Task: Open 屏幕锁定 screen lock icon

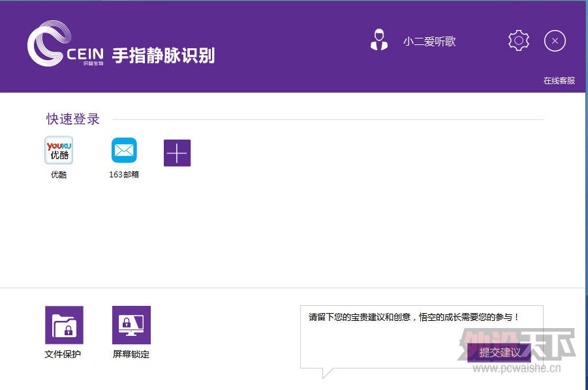Action: click(x=131, y=325)
